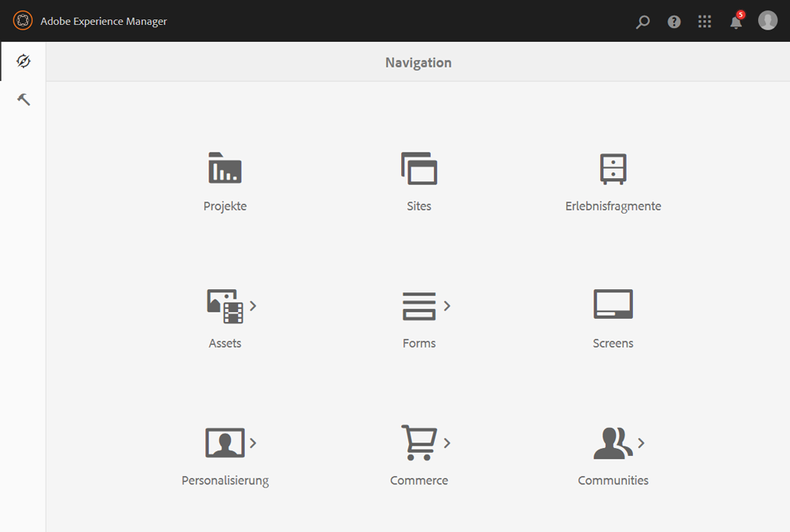
Task: Select the Navigation compass icon in sidebar
Action: 23,61
